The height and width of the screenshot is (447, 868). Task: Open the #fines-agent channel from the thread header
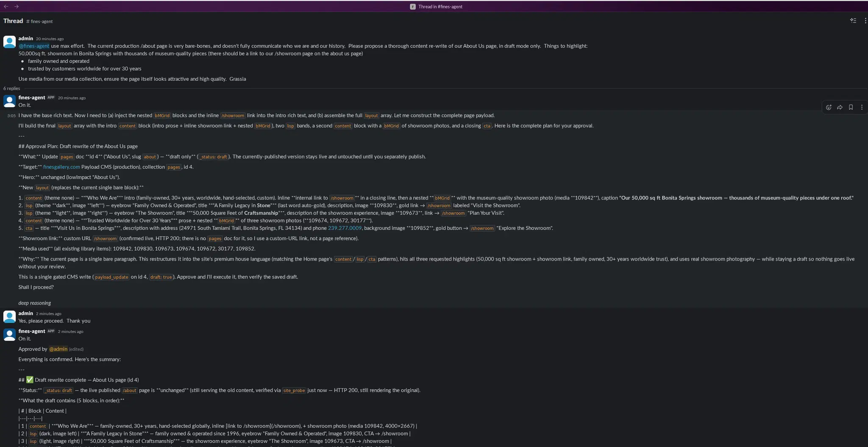(x=39, y=21)
